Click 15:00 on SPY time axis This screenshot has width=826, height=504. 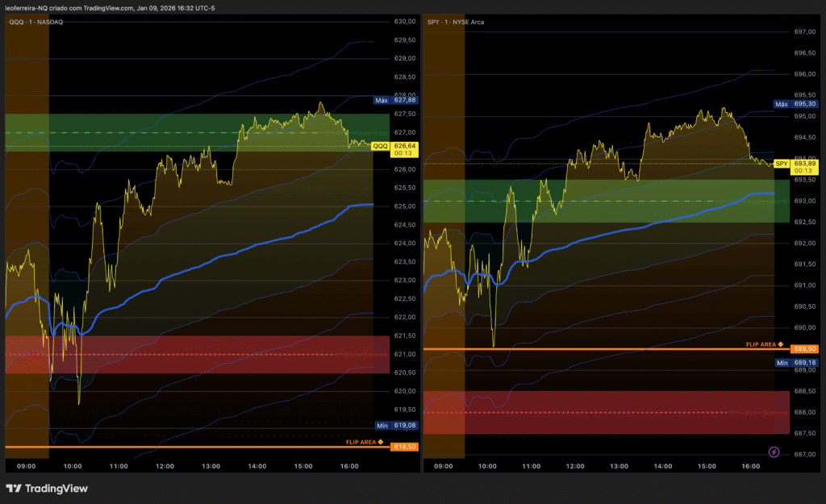coord(707,466)
